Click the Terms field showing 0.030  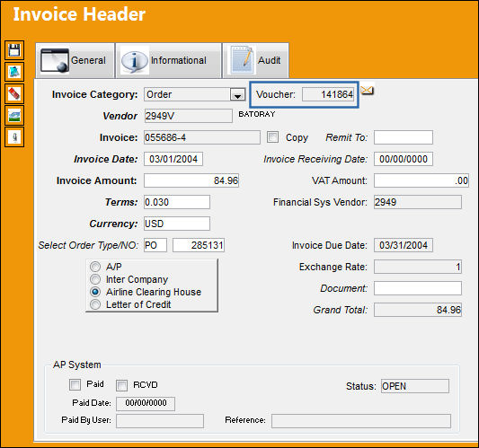(x=177, y=202)
